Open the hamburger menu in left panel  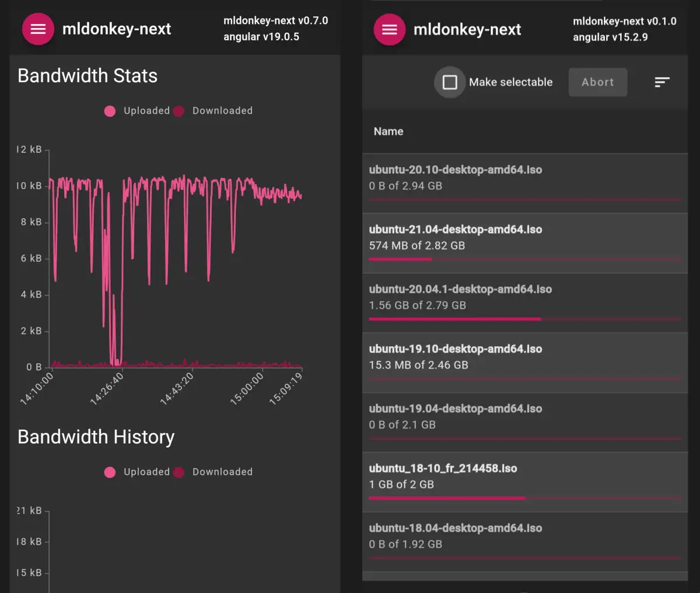pos(38,29)
